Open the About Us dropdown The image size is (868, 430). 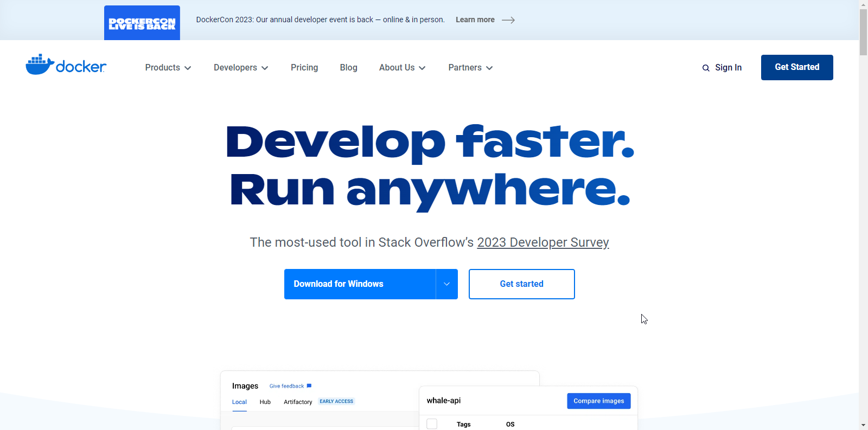tap(403, 68)
